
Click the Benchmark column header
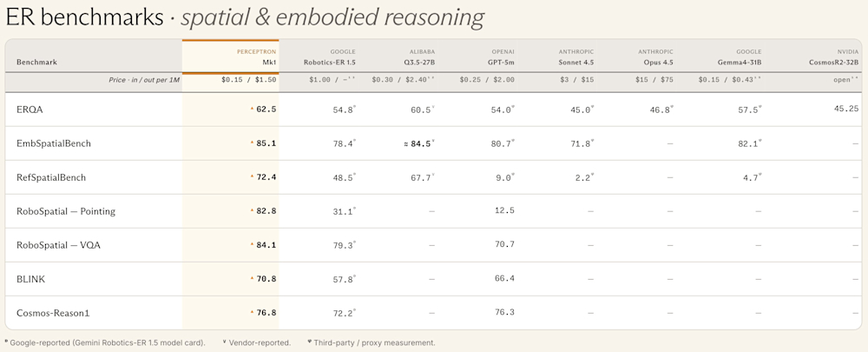click(36, 62)
